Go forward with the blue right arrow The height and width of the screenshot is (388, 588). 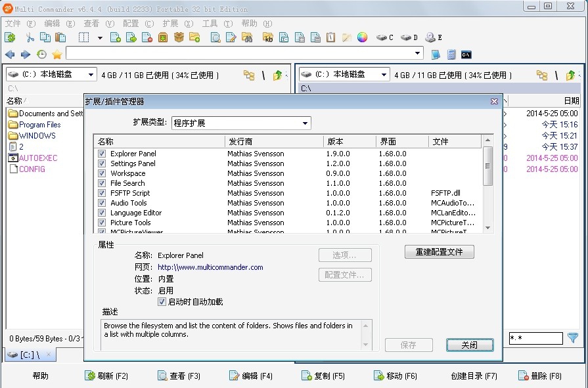(26, 54)
